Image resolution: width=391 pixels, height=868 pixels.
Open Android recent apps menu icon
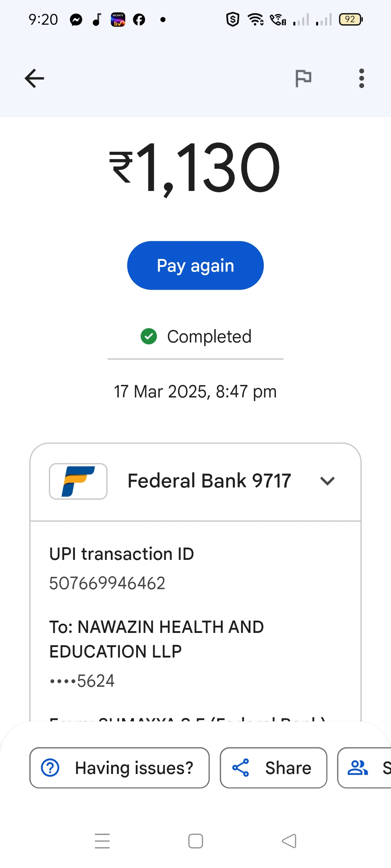pos(102,841)
